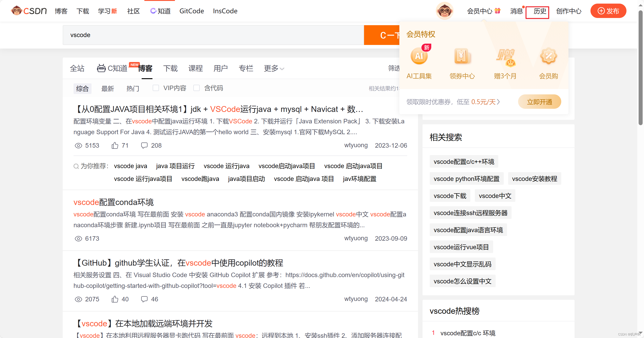Like the GitHub copilot article (40)
This screenshot has width=644, height=338.
pyautogui.click(x=115, y=299)
